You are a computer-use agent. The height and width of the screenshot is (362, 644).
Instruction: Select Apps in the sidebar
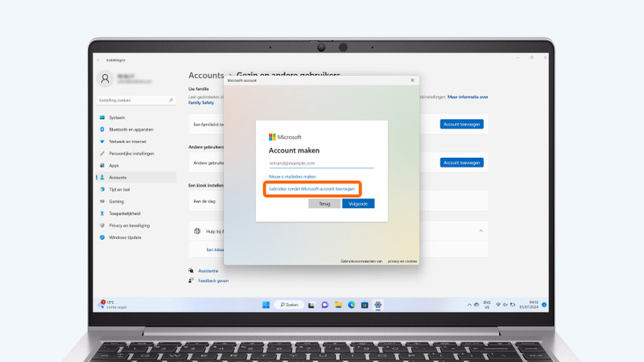pyautogui.click(x=114, y=166)
